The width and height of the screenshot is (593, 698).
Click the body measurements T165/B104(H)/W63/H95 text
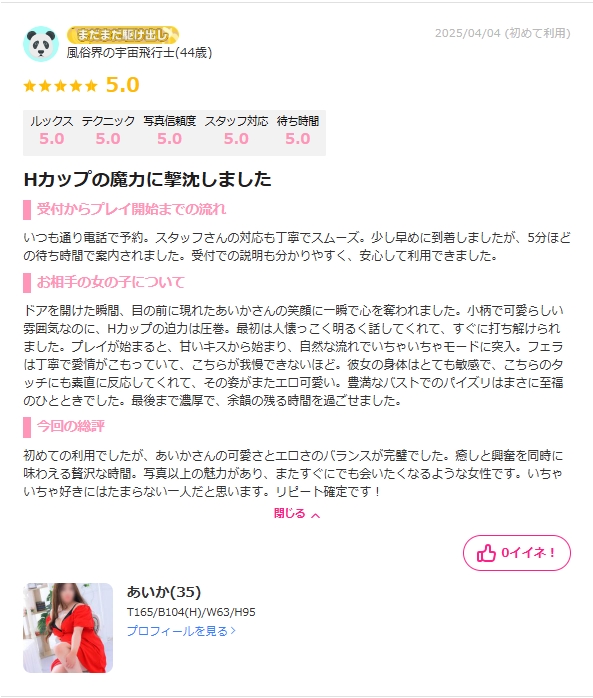tap(191, 612)
